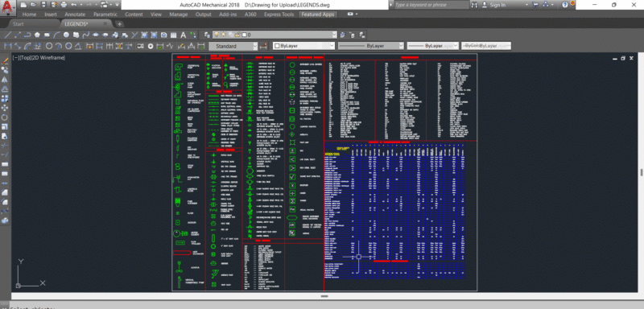Click the Save icon in quick access toolbar
The height and width of the screenshot is (309, 644).
coord(43,5)
